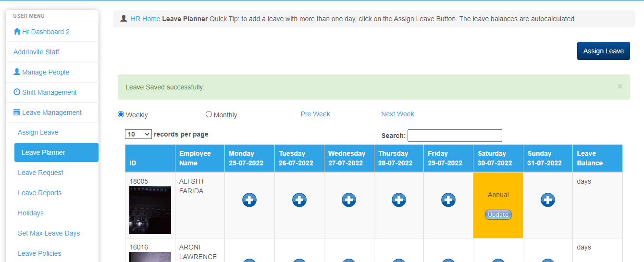
Task: Click the Wednesday 27-07-2022 column header
Action: click(x=349, y=158)
